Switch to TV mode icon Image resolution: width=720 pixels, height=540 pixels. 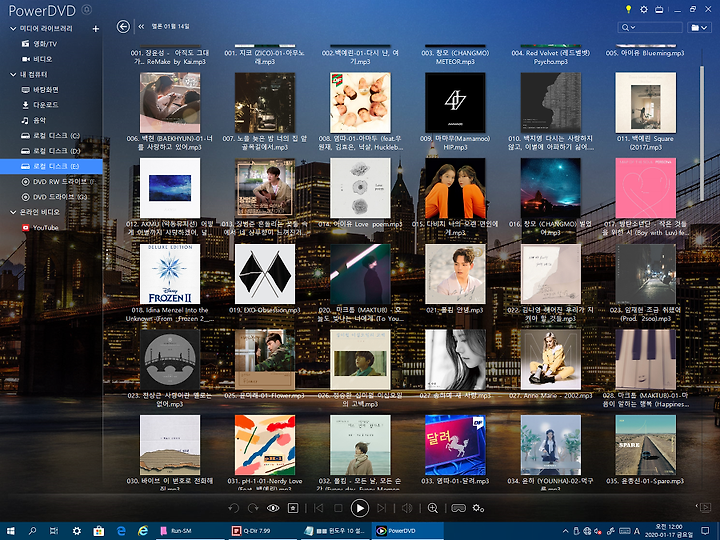coord(659,10)
